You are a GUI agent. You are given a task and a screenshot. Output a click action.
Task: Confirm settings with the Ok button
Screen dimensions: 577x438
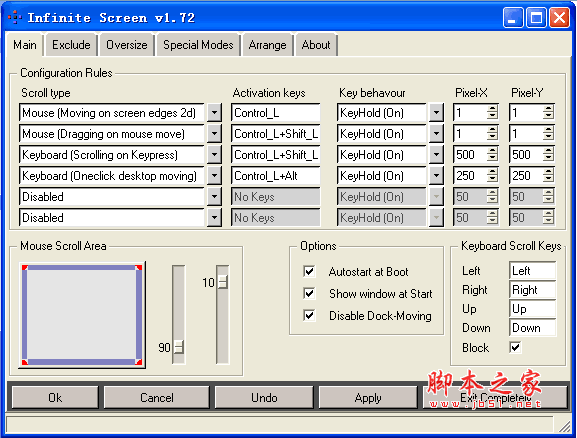pos(55,398)
